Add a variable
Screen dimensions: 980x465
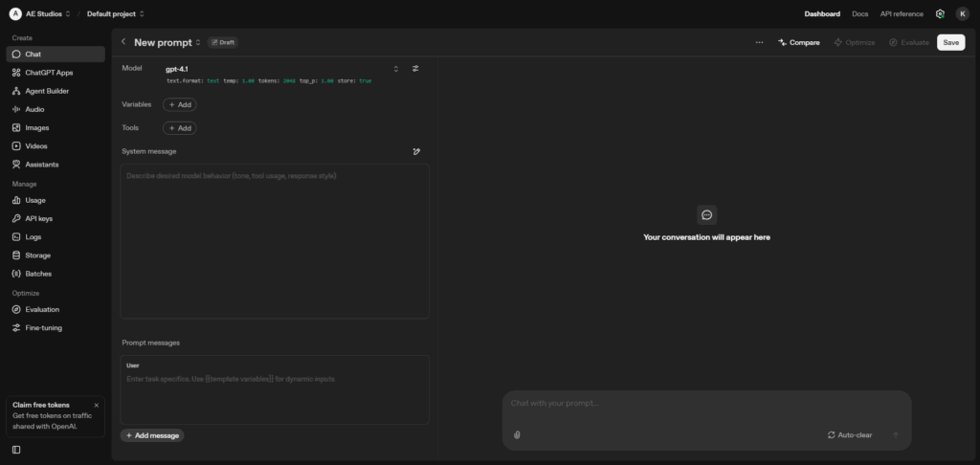point(179,105)
